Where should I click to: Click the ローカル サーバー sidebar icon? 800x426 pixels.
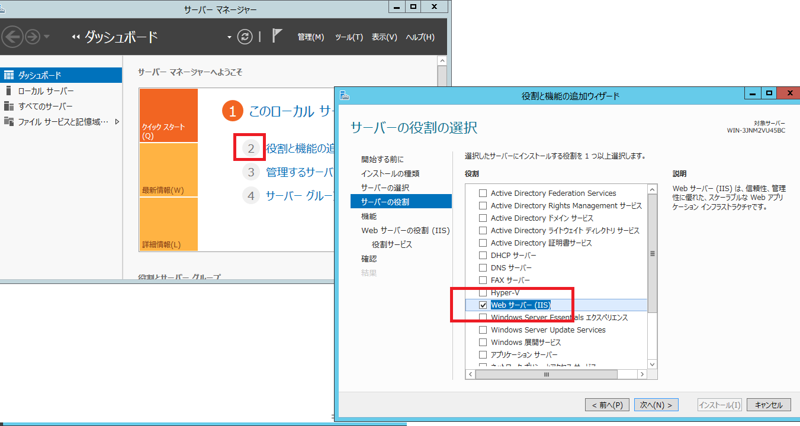[x=8, y=91]
